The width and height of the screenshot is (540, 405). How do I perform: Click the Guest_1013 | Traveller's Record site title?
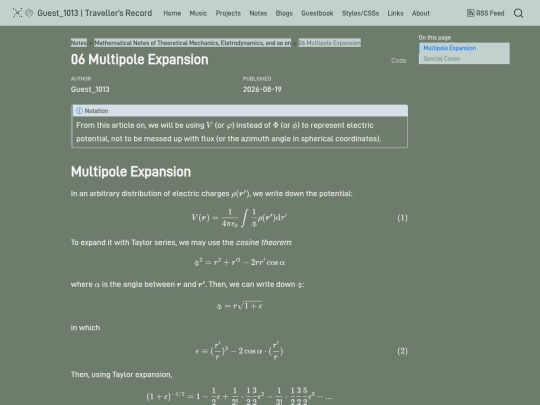95,13
